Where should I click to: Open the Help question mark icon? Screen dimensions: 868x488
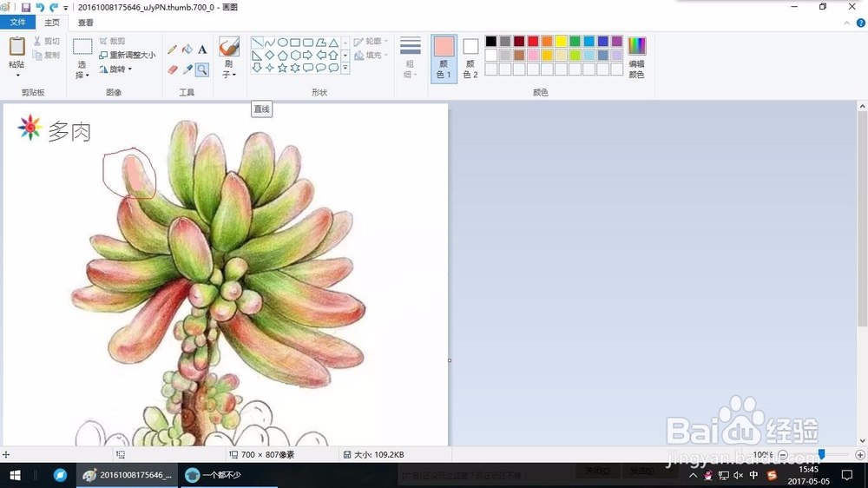click(x=861, y=23)
